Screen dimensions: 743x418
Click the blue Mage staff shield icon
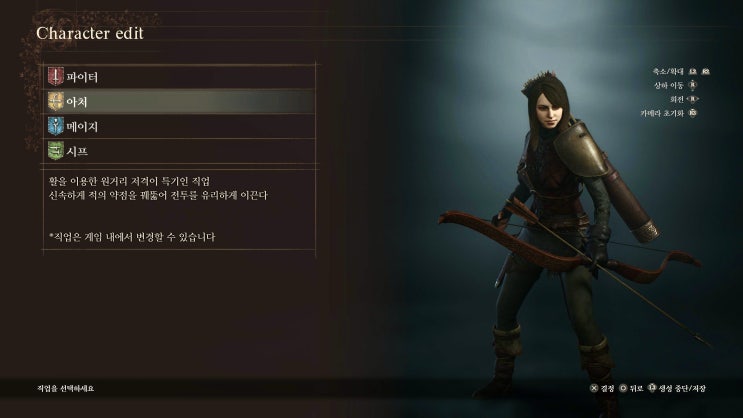point(55,126)
